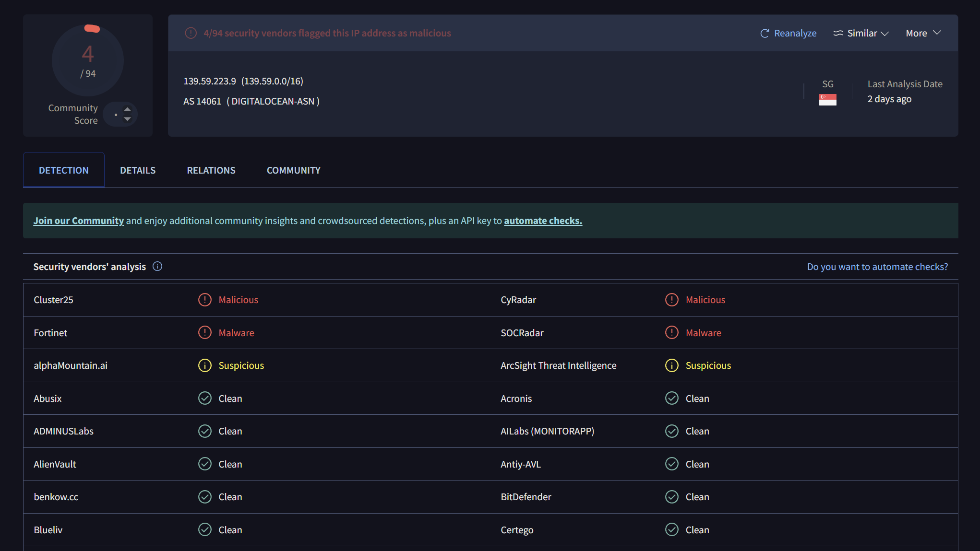980x551 pixels.
Task: Click Fortinet malware alert icon
Action: pos(205,332)
